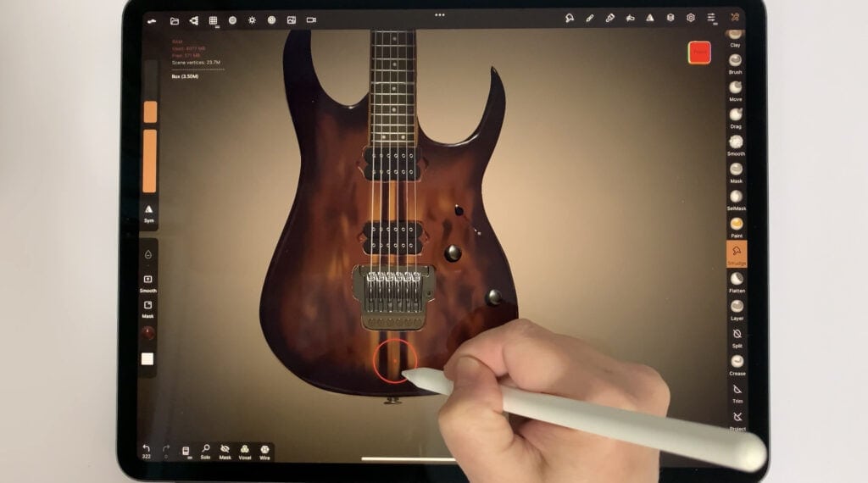Open the Layers stack menu
This screenshot has height=483, width=868.
[x=670, y=18]
